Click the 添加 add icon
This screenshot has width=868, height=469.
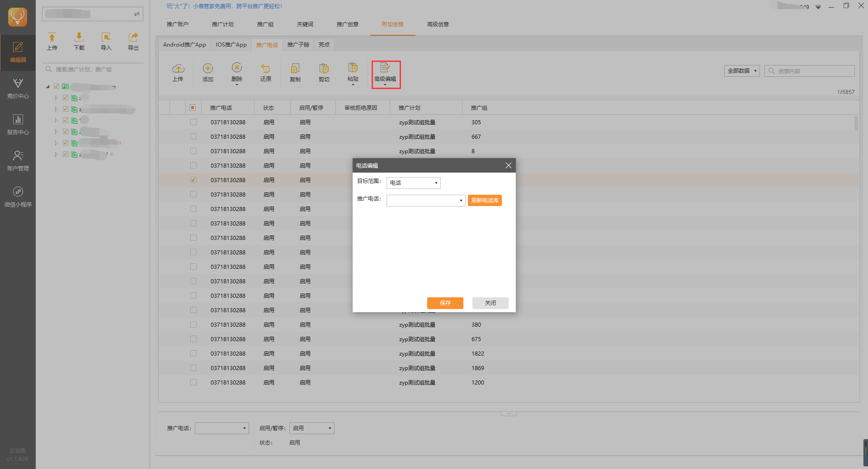pos(208,72)
